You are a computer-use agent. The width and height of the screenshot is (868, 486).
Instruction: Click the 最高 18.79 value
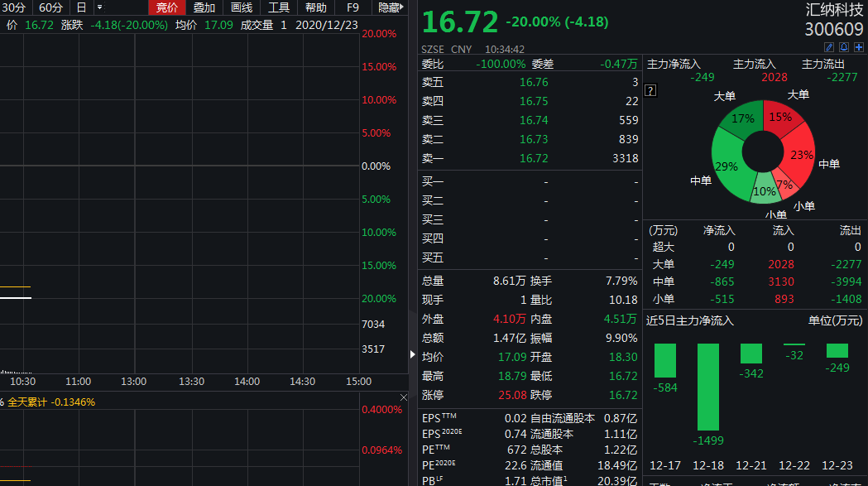512,376
